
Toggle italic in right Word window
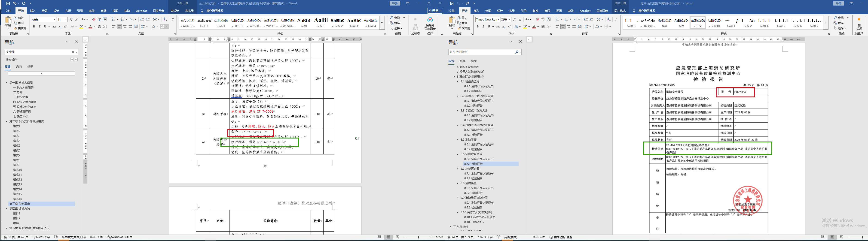(x=483, y=27)
